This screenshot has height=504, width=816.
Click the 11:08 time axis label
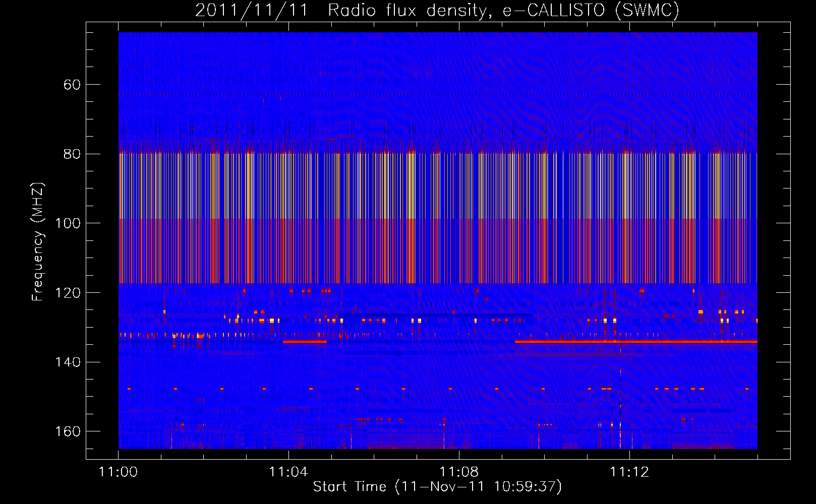click(x=459, y=472)
